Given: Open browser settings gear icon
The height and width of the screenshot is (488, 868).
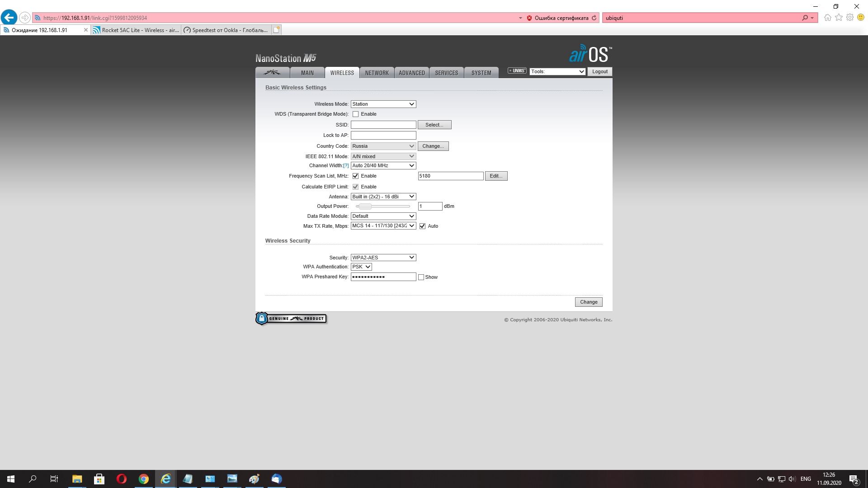Looking at the screenshot, I should pos(850,18).
